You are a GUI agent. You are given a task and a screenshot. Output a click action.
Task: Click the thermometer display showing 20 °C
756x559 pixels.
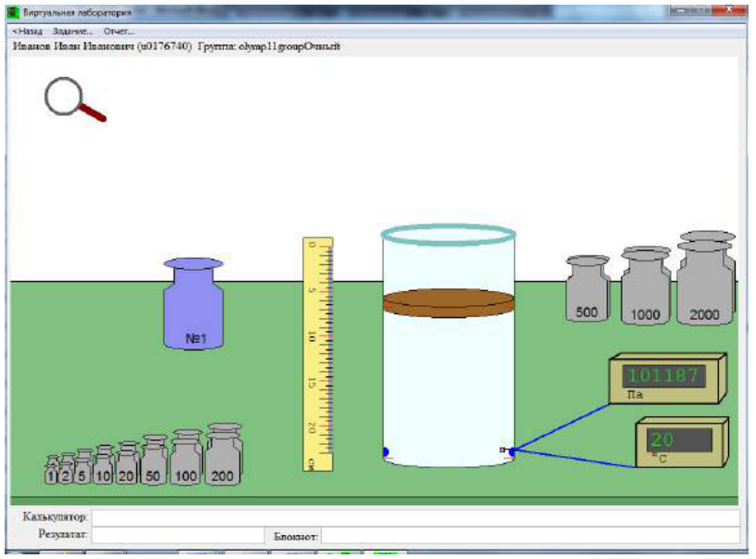[682, 442]
